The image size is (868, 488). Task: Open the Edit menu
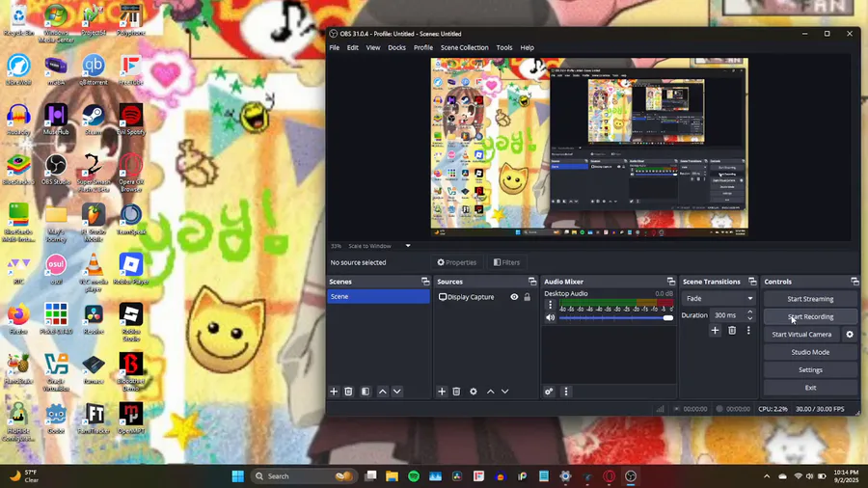click(x=353, y=47)
